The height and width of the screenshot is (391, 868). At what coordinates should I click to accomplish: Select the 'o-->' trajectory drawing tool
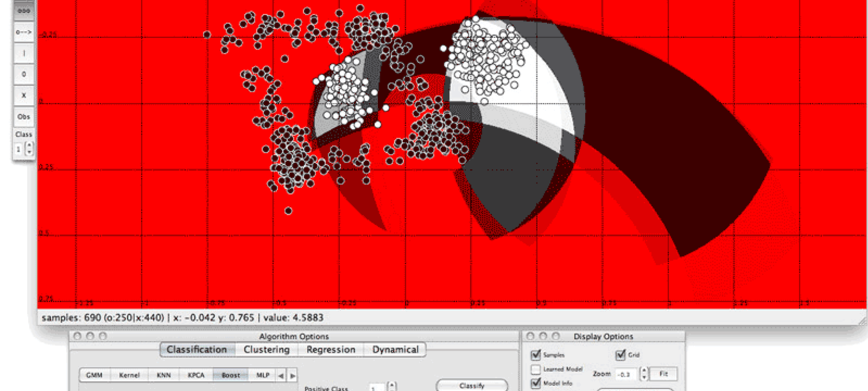point(24,32)
